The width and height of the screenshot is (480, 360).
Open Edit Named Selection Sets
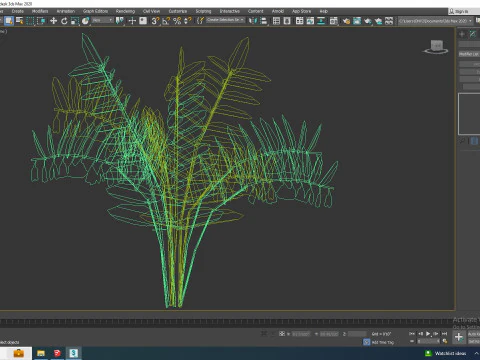(200, 21)
